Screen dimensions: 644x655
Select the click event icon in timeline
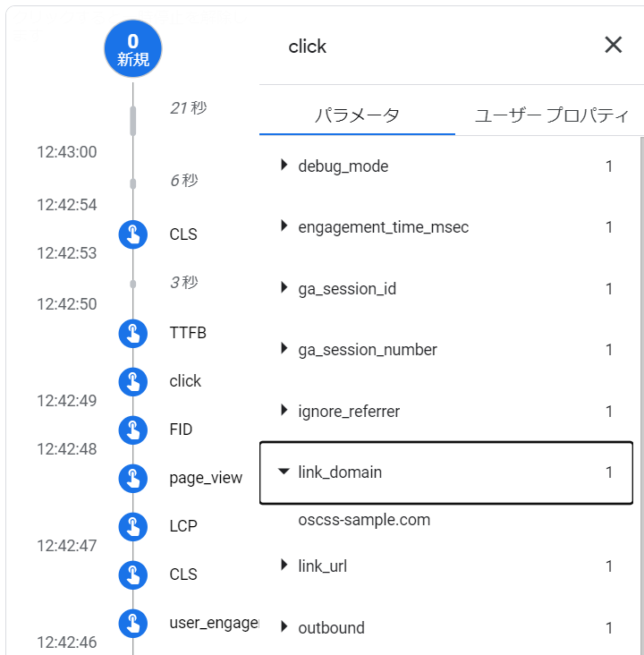[x=132, y=381]
